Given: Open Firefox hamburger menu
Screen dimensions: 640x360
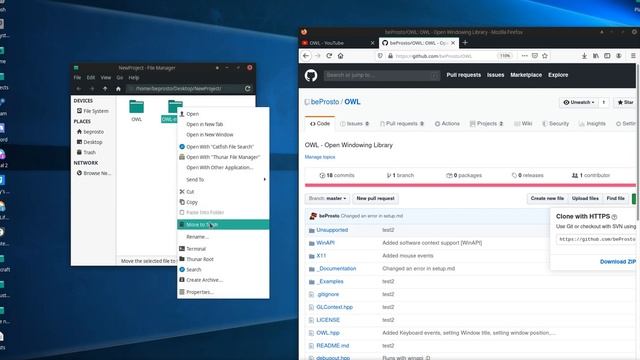Looking at the screenshot, I should click(633, 56).
